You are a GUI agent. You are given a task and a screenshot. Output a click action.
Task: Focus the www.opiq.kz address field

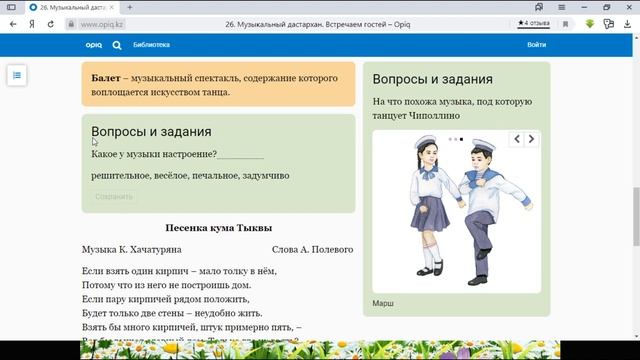click(102, 24)
